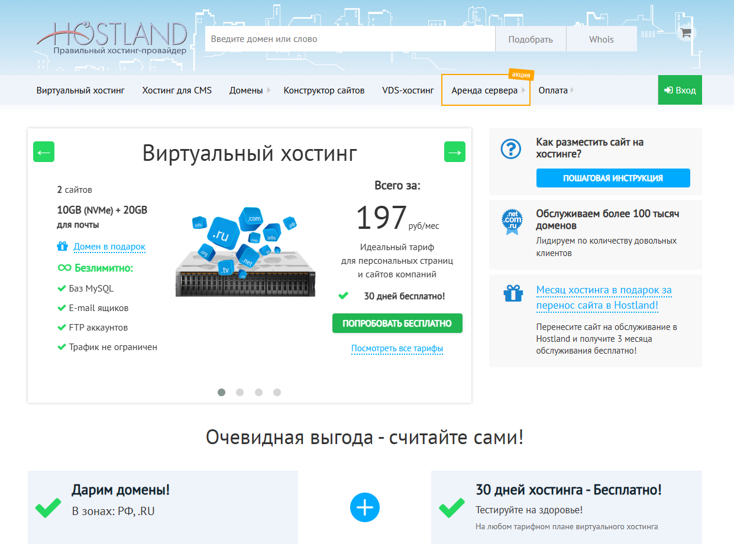Click the .net.com.ru award badge icon

click(512, 222)
